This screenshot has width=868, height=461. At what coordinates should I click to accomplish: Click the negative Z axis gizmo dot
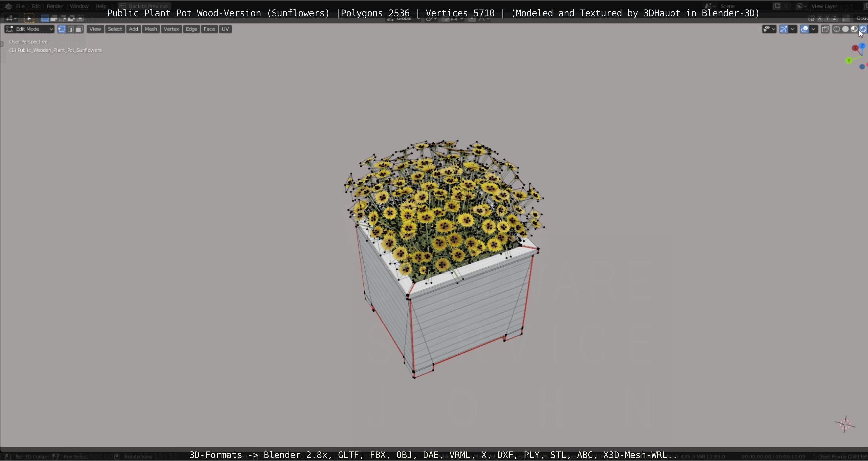(x=862, y=67)
